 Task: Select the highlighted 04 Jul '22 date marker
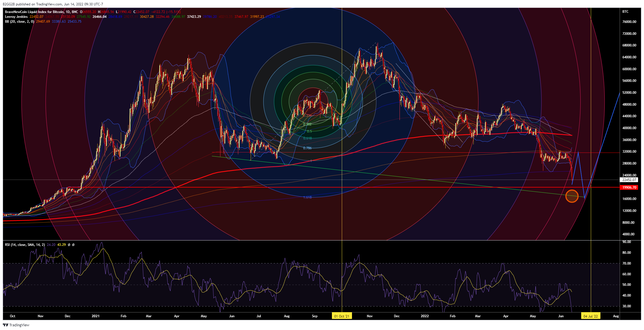click(591, 316)
